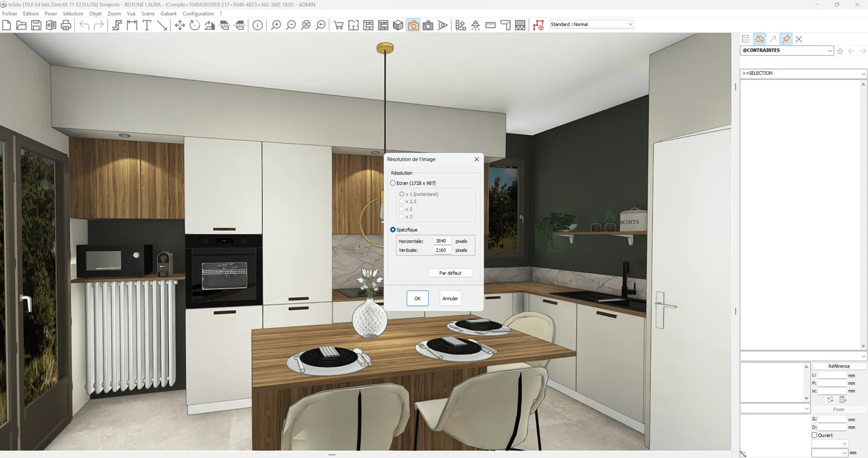Viewport: 868px width, 458px height.
Task: Select the Ecran (1728 x 987) radio option
Action: (392, 183)
